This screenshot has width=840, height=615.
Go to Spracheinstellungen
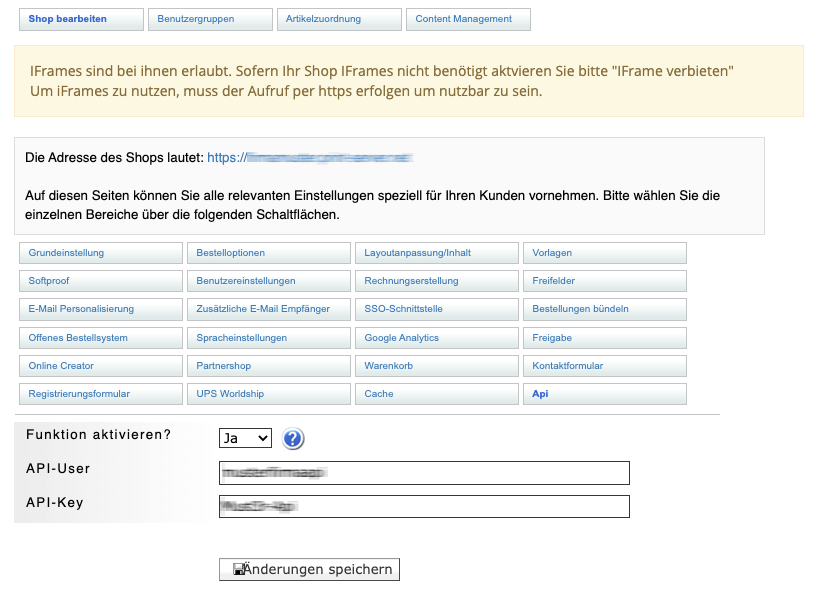pos(269,338)
